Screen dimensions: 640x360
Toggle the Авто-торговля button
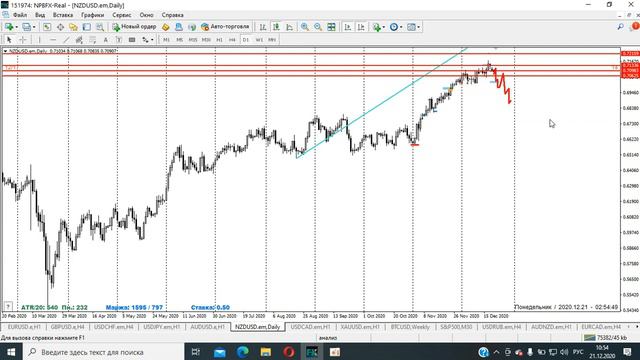[225, 27]
